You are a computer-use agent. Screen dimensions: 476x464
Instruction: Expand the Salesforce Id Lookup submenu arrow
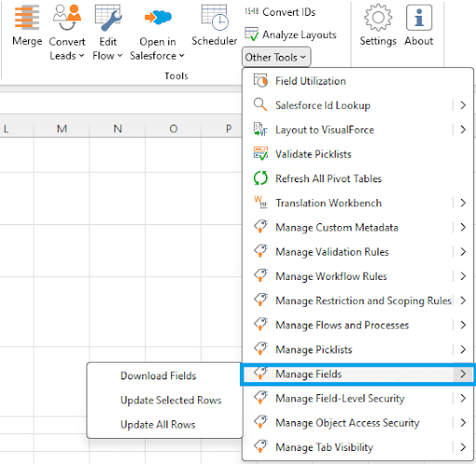pyautogui.click(x=463, y=105)
